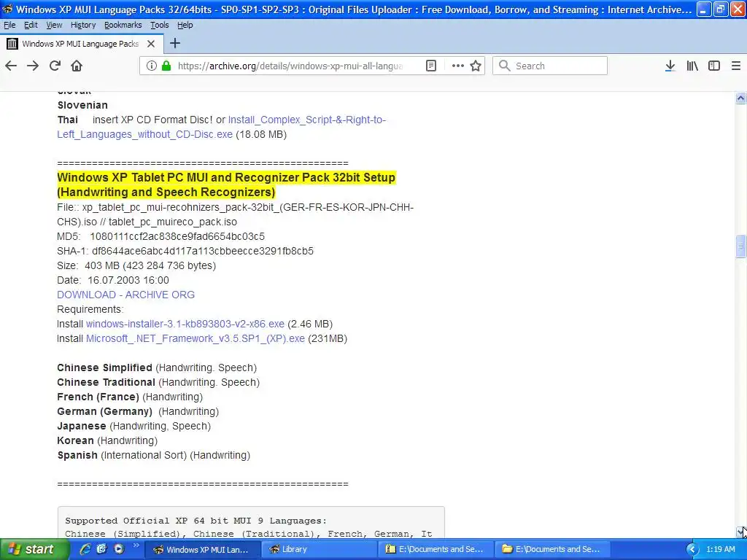Click the green secure connection padlock
Image resolution: width=747 pixels, height=560 pixels.
tap(166, 66)
